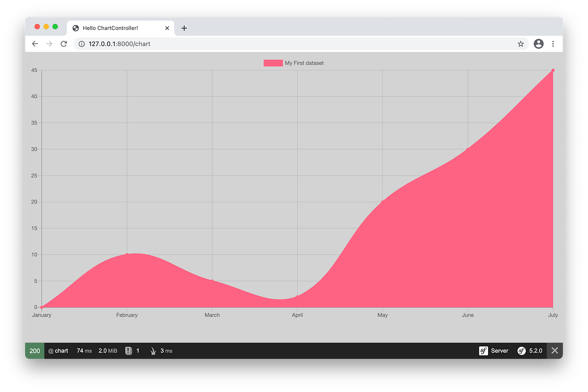Expand the @chart route details
Image resolution: width=588 pixels, height=392 pixels.
58,350
